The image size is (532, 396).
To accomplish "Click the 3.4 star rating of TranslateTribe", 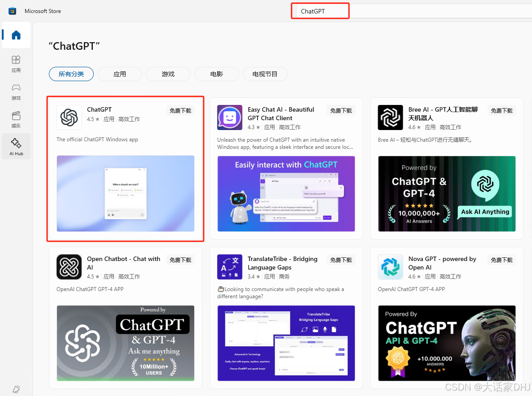I will click(254, 277).
